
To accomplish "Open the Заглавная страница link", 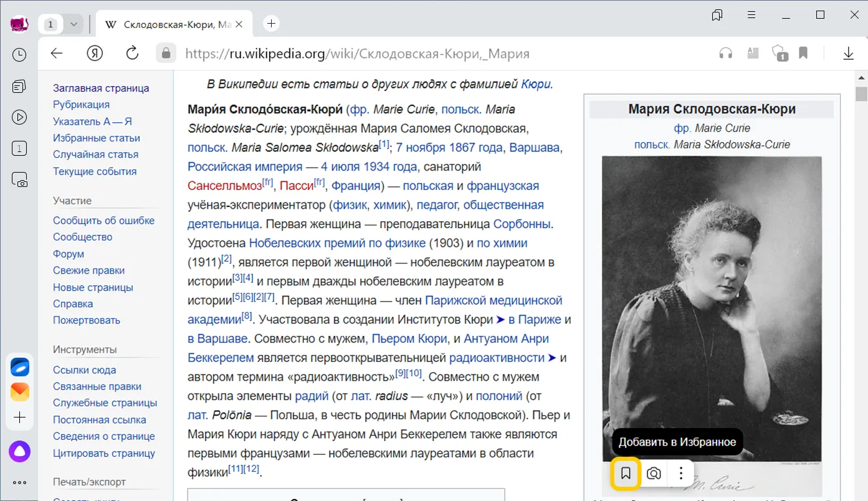I will 101,88.
